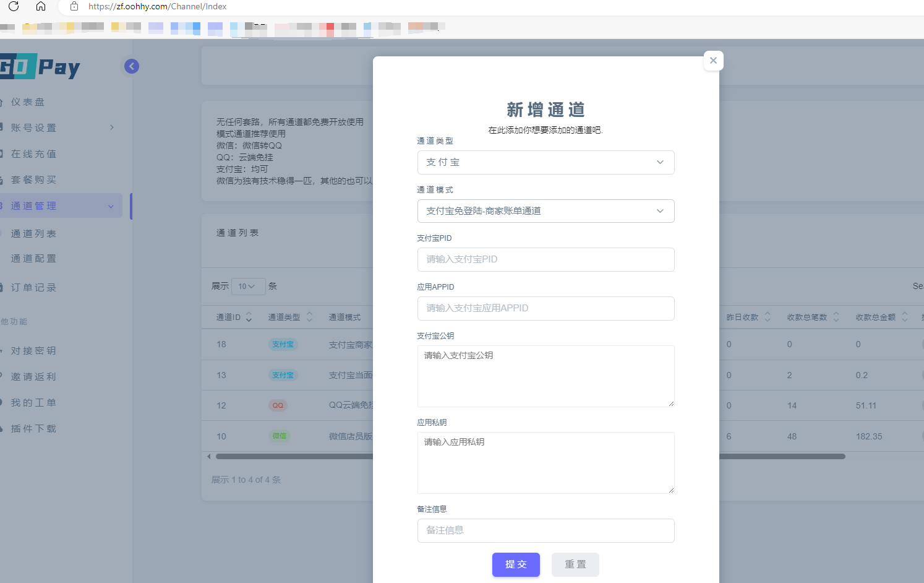
Task: Sort table by 收款总金额 column
Action: 881,317
